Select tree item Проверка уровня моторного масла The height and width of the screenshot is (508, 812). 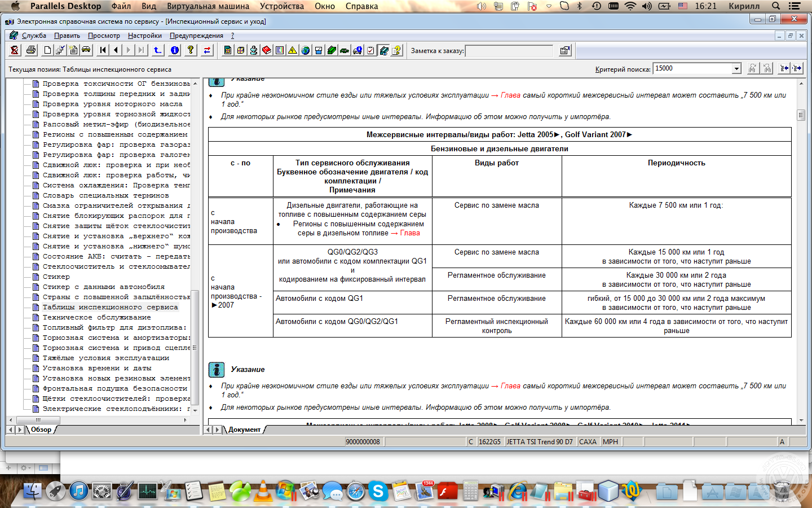point(112,104)
